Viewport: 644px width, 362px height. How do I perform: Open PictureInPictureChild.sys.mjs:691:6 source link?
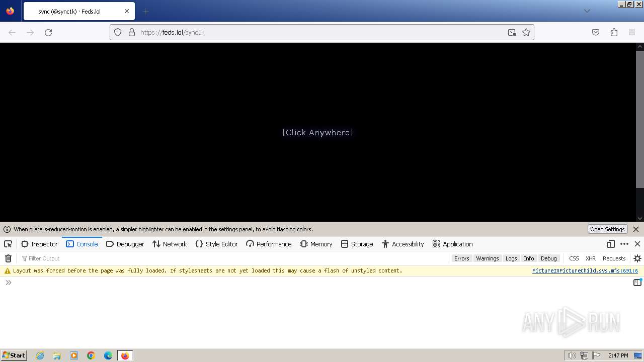[585, 270]
